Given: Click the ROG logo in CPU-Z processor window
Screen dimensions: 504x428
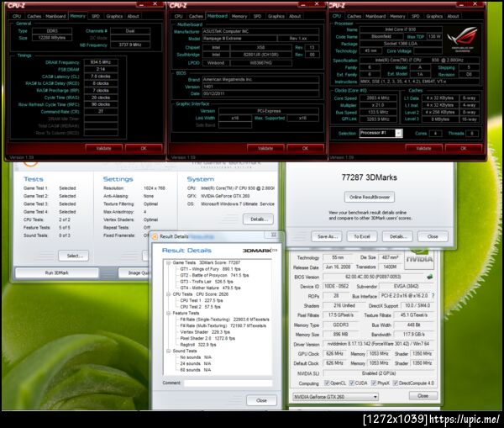Looking at the screenshot, I should click(462, 39).
